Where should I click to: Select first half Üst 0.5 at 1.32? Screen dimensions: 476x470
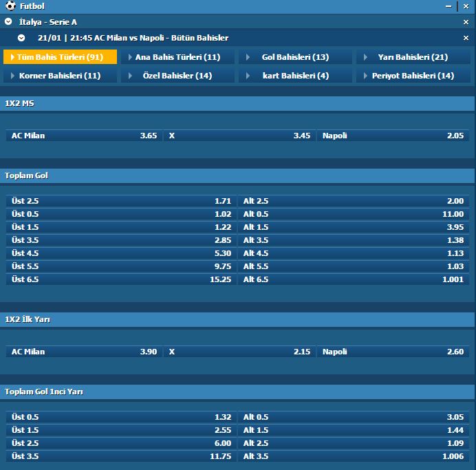121,417
